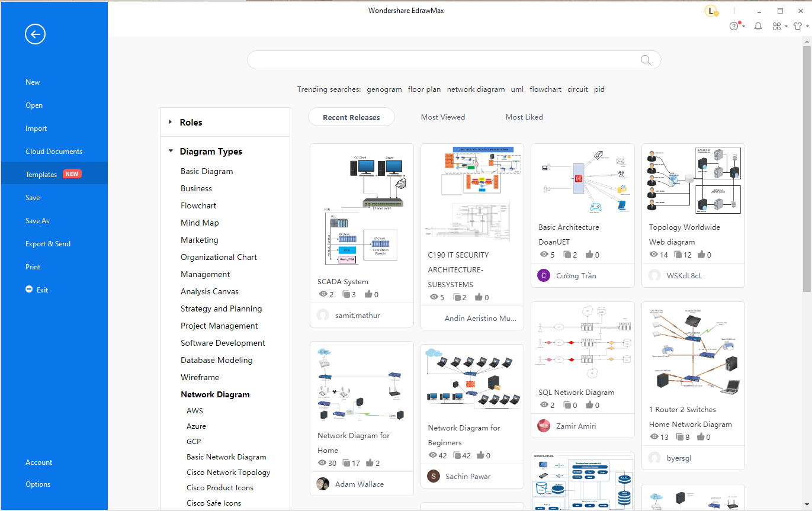Switch to the Most Liked tab

coord(524,117)
